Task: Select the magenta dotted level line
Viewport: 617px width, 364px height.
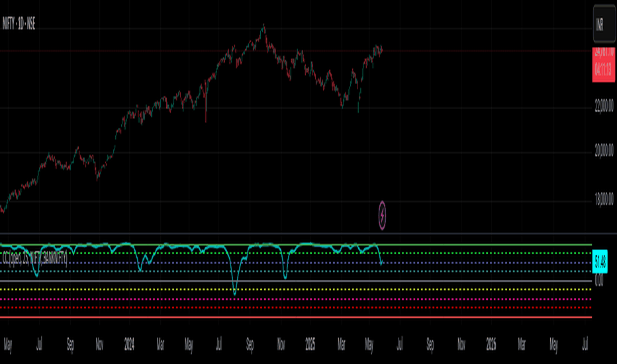Action: click(x=296, y=299)
